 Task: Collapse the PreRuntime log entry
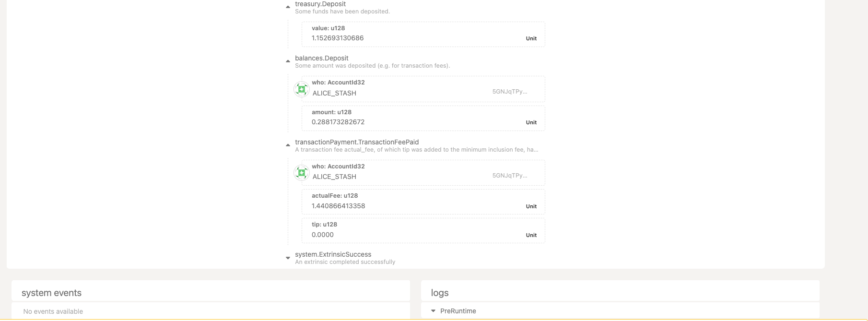pyautogui.click(x=434, y=311)
